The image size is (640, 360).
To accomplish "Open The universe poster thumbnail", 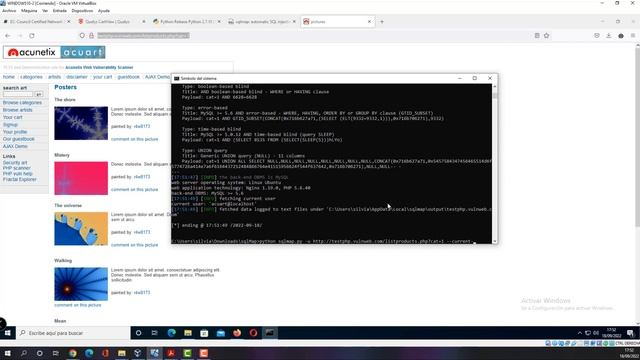I will click(x=81, y=229).
